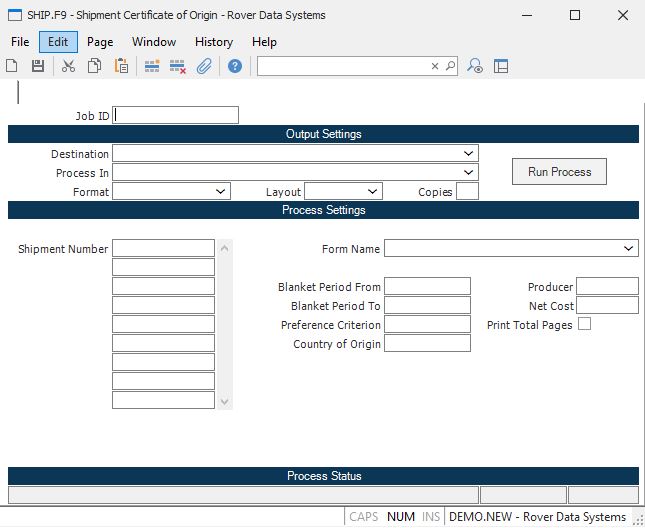Screen dimensions: 645x528
Task: Open the History menu
Action: [214, 42]
